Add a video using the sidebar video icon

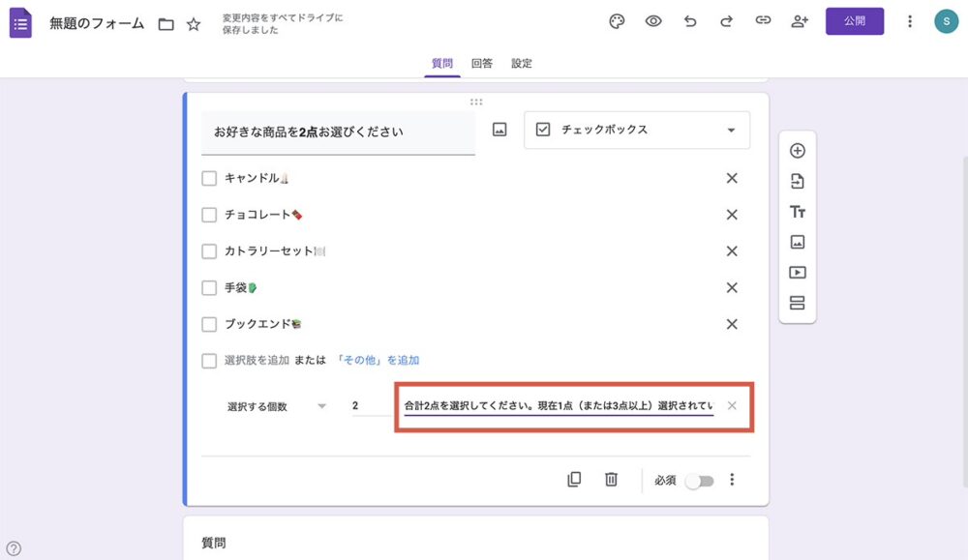pyautogui.click(x=796, y=272)
